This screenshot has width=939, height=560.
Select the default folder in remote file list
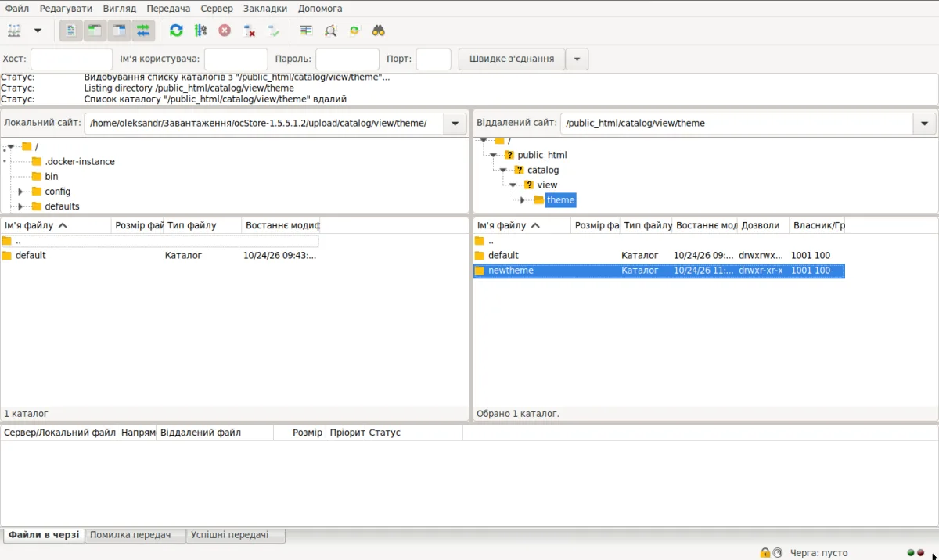tap(659, 256)
